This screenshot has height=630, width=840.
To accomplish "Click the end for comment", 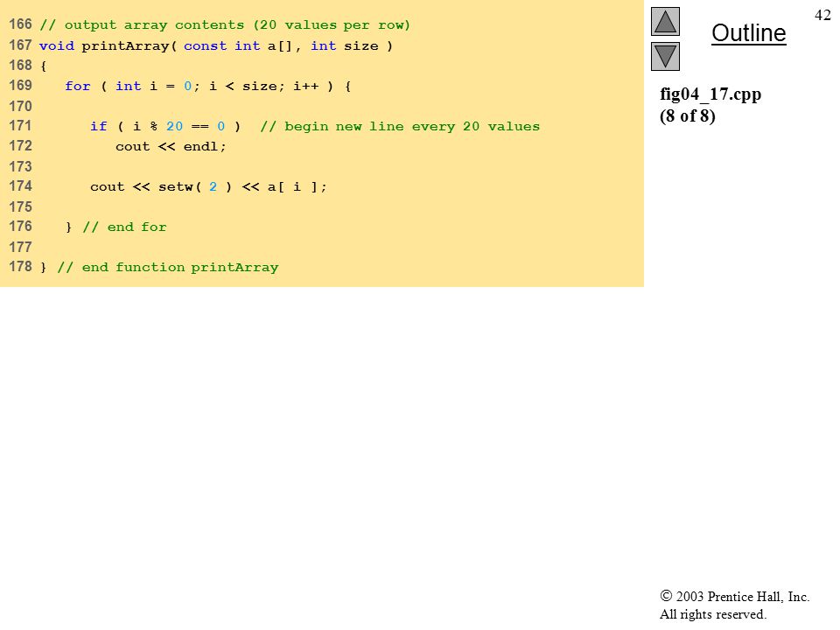I will (x=124, y=227).
